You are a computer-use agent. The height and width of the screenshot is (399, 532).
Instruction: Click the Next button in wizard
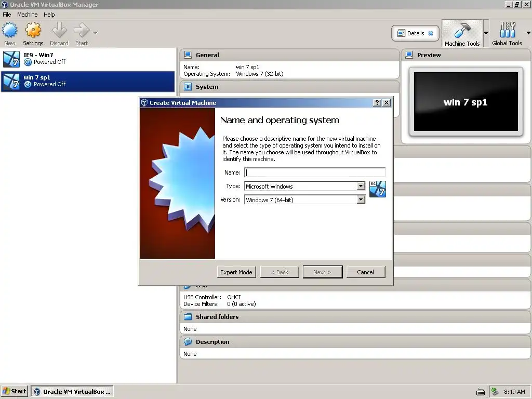click(322, 272)
